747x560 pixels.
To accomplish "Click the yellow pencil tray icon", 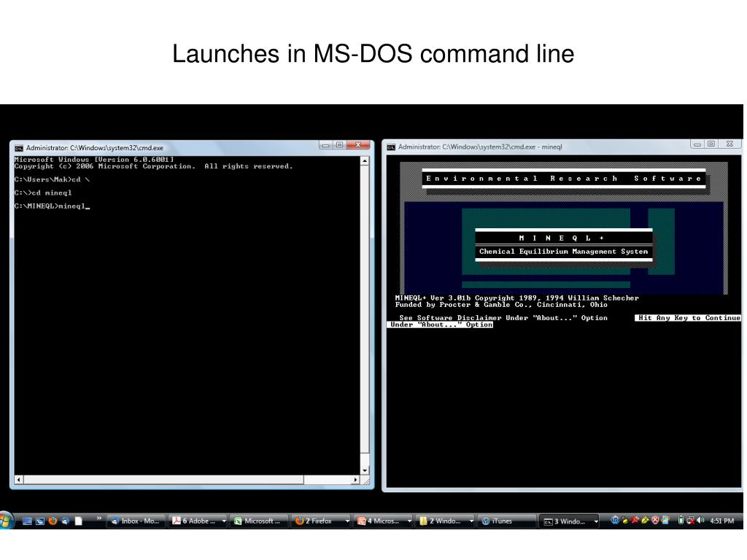I will tap(645, 520).
